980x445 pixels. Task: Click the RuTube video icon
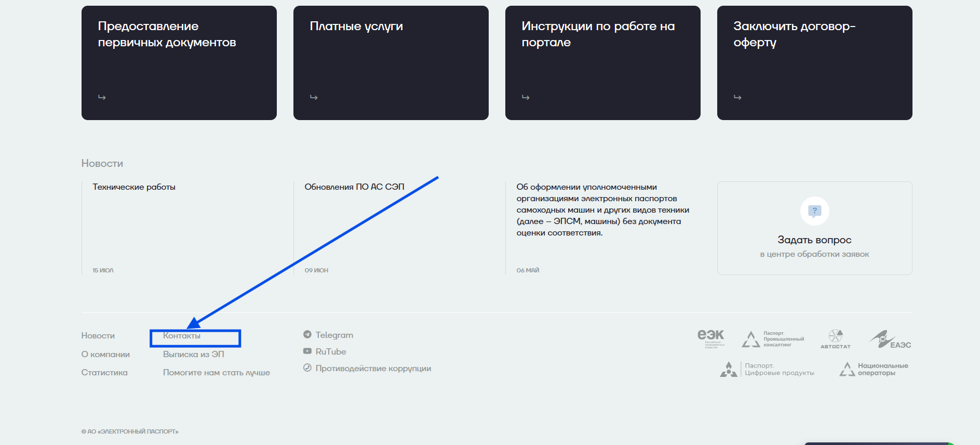click(307, 351)
